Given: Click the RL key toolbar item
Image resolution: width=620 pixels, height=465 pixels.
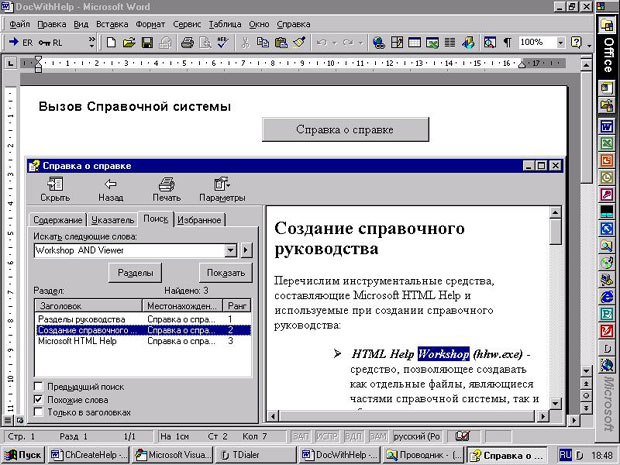Looking at the screenshot, I should tap(50, 42).
